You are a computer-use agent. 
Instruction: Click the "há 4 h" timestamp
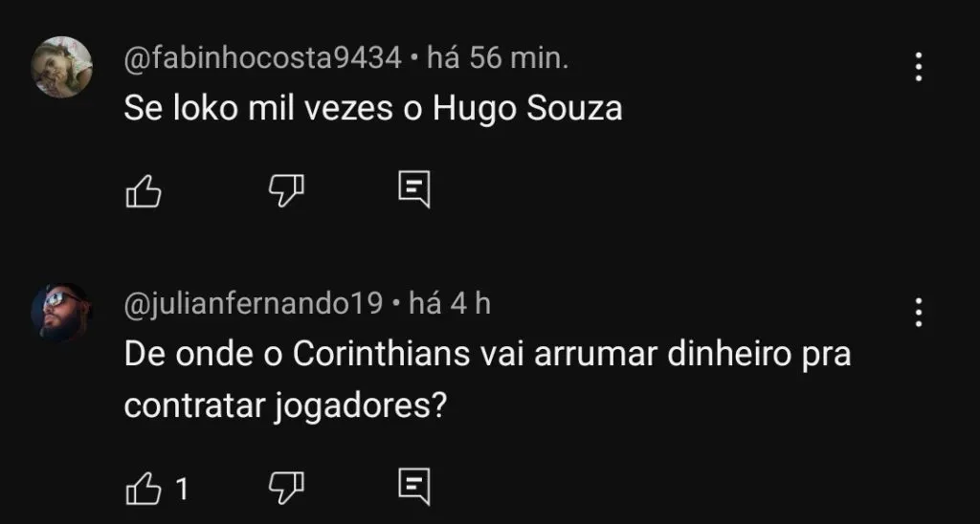coord(449,304)
